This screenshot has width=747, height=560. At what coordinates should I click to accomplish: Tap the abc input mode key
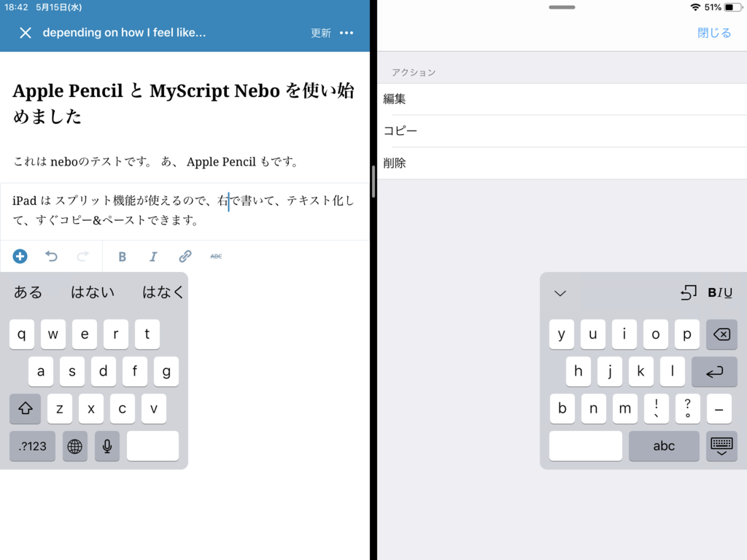point(664,446)
